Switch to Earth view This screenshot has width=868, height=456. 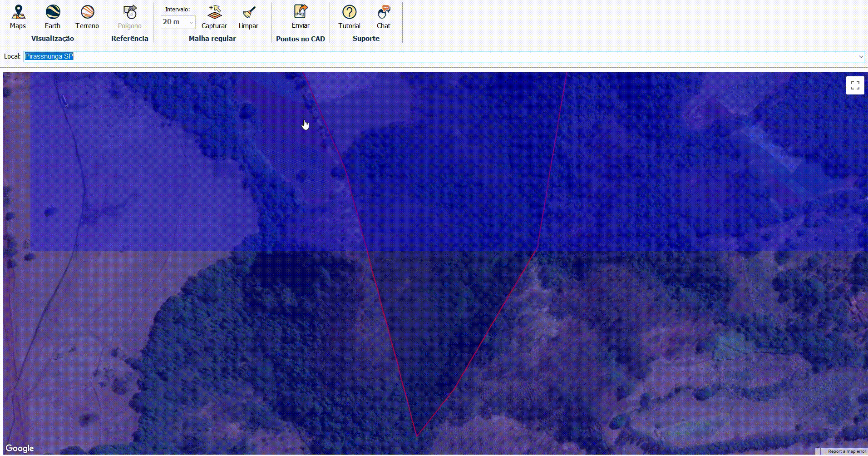[53, 12]
